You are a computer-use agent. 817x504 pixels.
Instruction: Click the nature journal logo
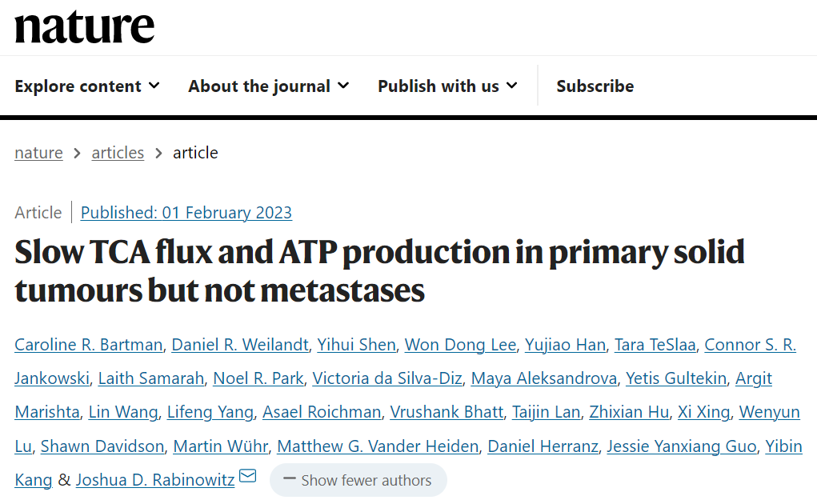coord(84,27)
